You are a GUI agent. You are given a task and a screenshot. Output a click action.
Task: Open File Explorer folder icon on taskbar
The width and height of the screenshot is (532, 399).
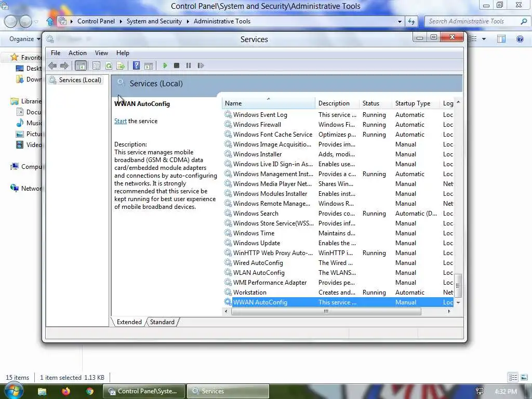[42, 392]
